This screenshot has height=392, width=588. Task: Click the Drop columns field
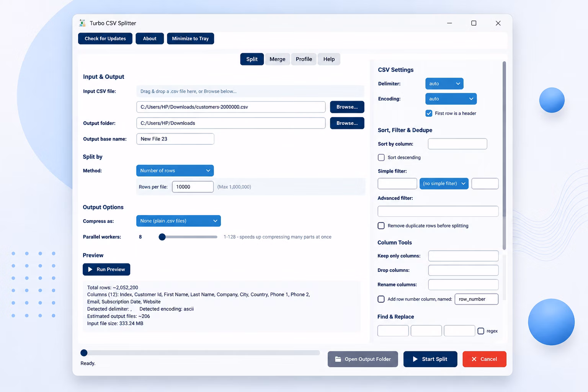click(464, 270)
